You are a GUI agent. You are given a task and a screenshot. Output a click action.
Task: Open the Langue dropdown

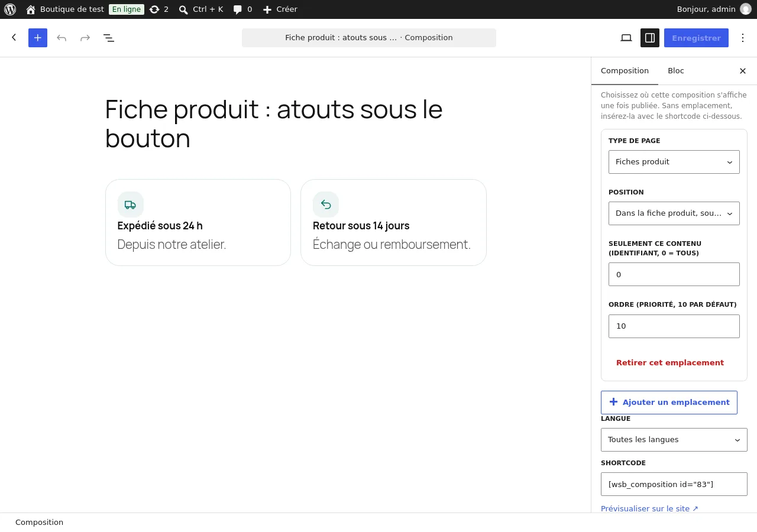(x=674, y=440)
